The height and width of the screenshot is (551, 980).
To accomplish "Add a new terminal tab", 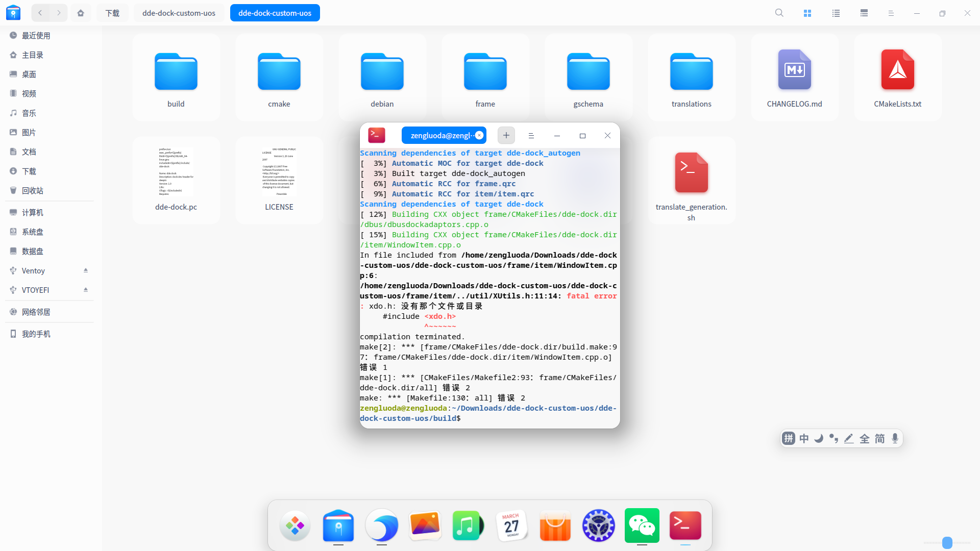I will 506,135.
